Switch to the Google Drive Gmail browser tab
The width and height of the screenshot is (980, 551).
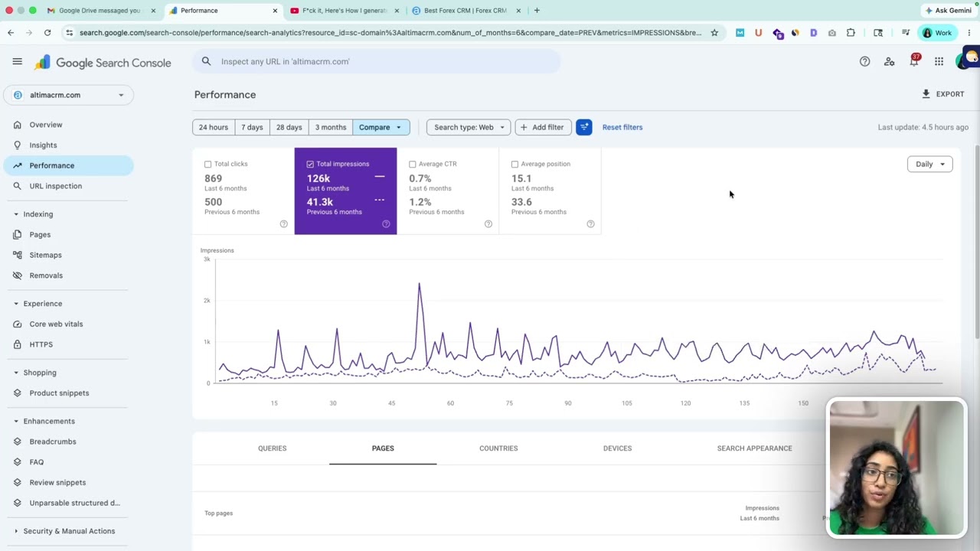coord(100,11)
